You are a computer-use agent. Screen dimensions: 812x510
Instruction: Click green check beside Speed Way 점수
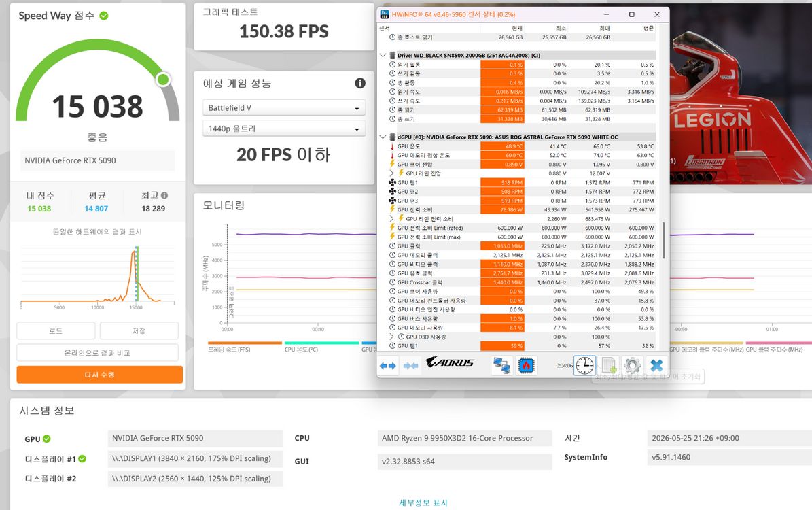point(103,16)
